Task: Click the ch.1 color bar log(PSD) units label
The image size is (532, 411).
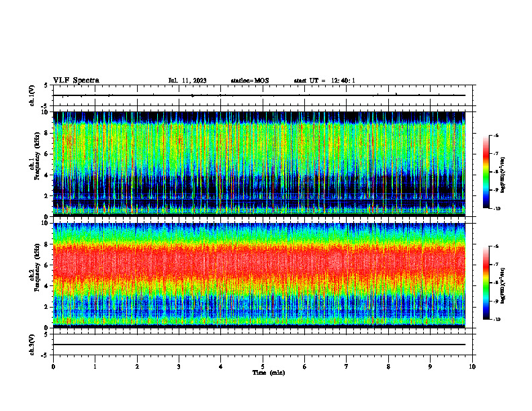Action: coord(503,175)
